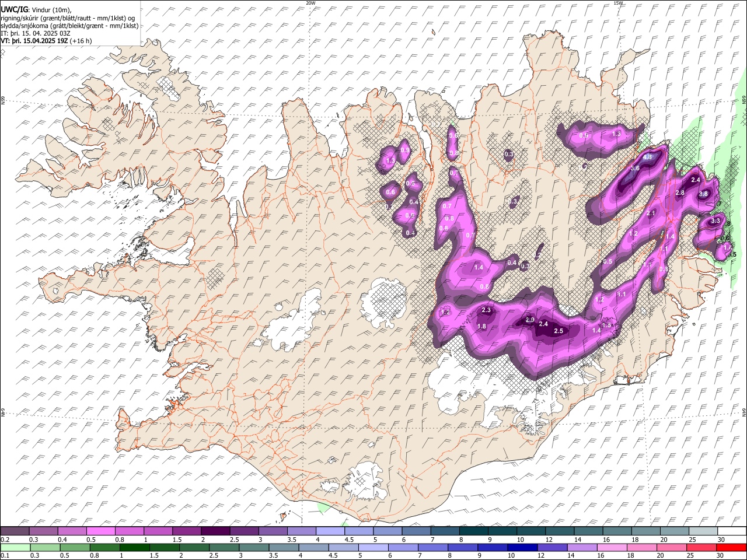Click the navy blue swatch labeled 10 in lower legend

coord(522,547)
